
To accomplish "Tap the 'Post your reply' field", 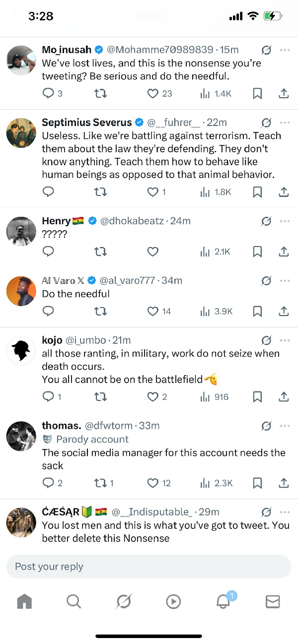I will 148,567.
